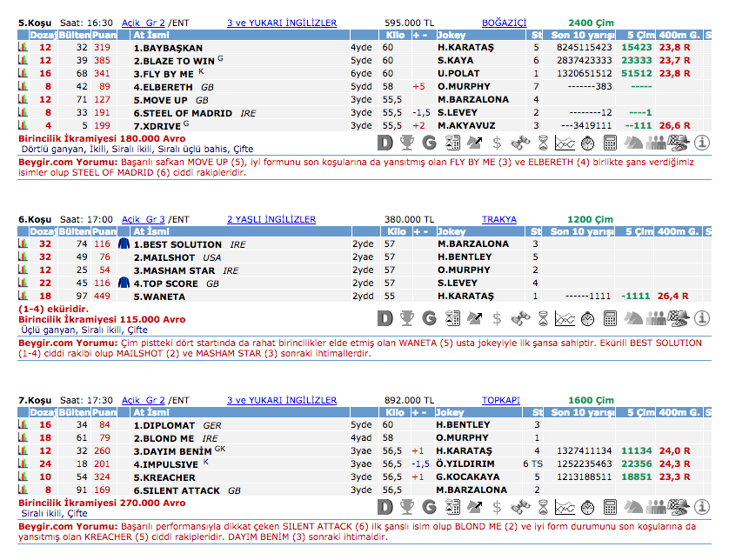Click the TRAKYA race name link
Viewport: 729px width, 560px height.
point(498,219)
